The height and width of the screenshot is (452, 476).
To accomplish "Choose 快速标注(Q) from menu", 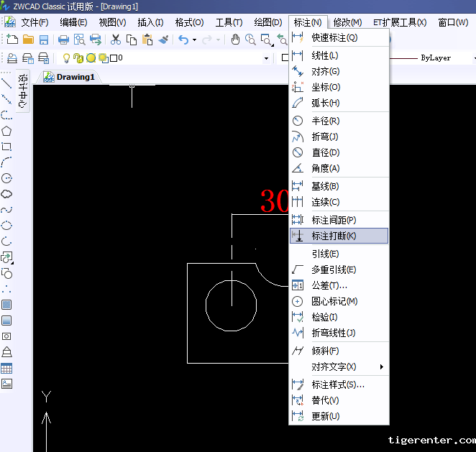I will pos(339,37).
